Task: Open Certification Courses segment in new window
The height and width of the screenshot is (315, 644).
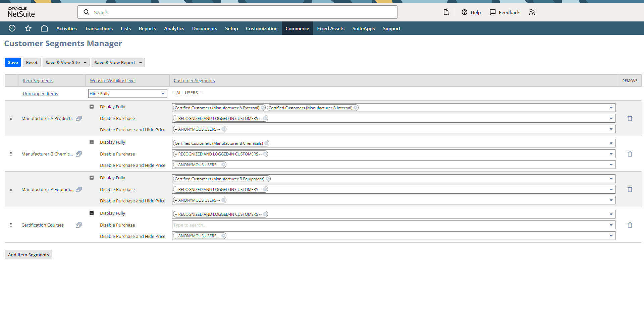Action: click(78, 225)
